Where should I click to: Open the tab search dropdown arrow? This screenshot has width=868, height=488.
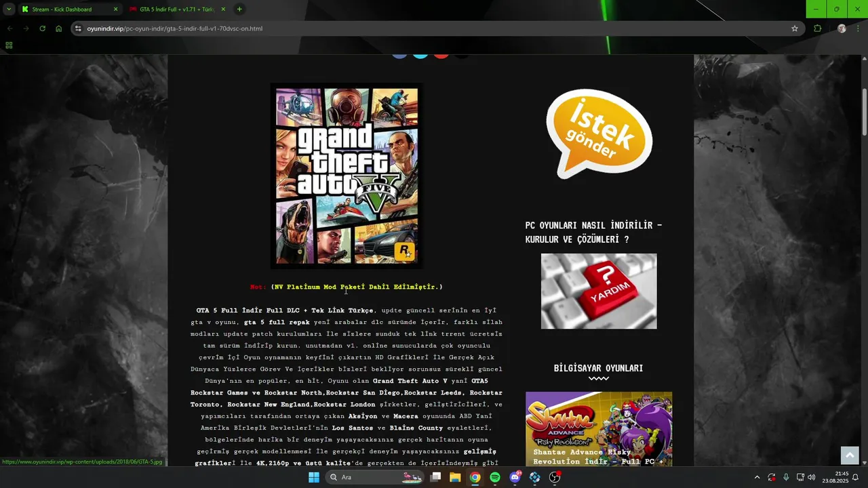(x=9, y=9)
